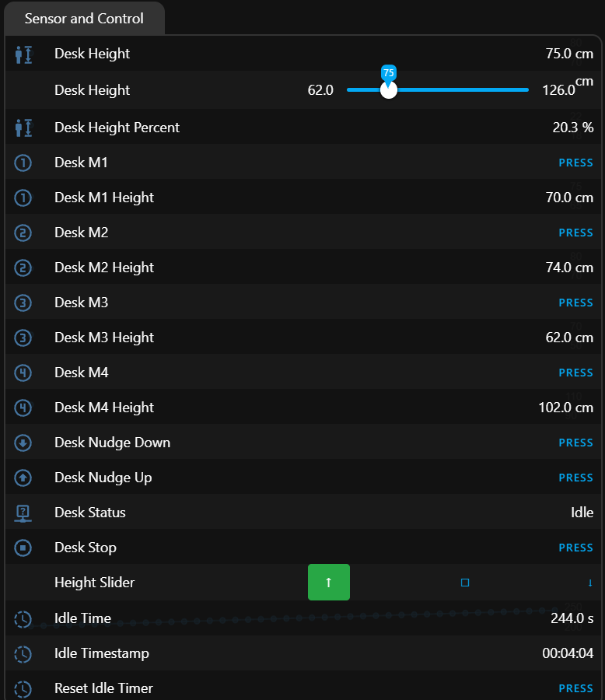Click the Desk Height Percent value
The width and height of the screenshot is (605, 700).
point(572,128)
